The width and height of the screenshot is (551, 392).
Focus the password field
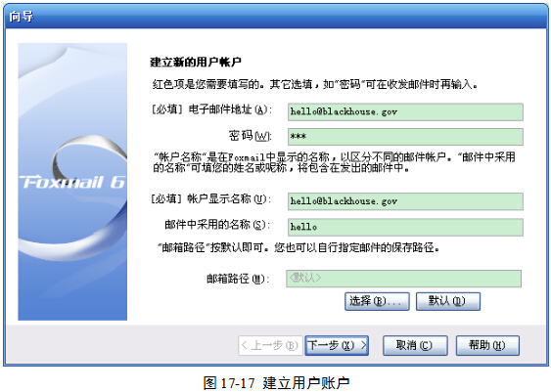[405, 137]
